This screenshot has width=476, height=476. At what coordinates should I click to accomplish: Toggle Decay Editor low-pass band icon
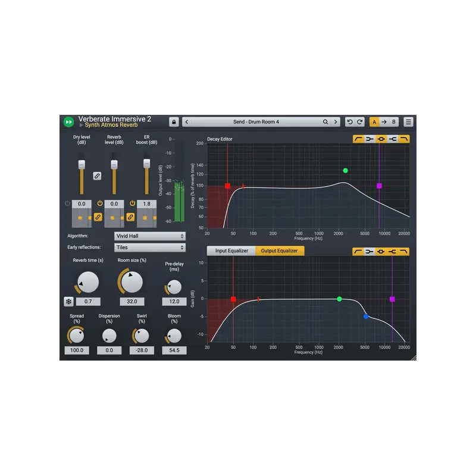tap(404, 139)
